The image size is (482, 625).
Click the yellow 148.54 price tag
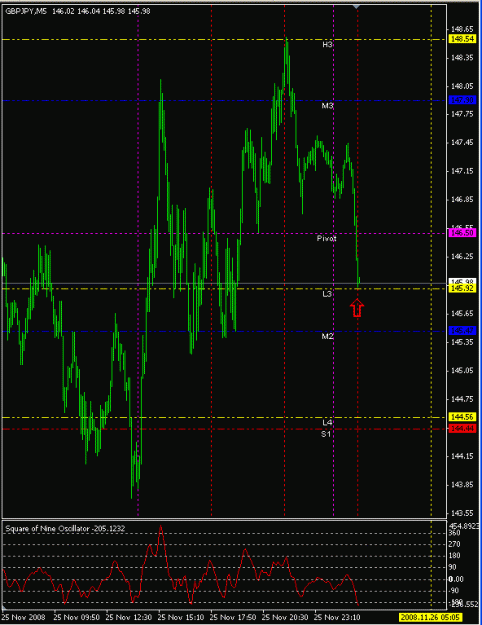coord(462,39)
